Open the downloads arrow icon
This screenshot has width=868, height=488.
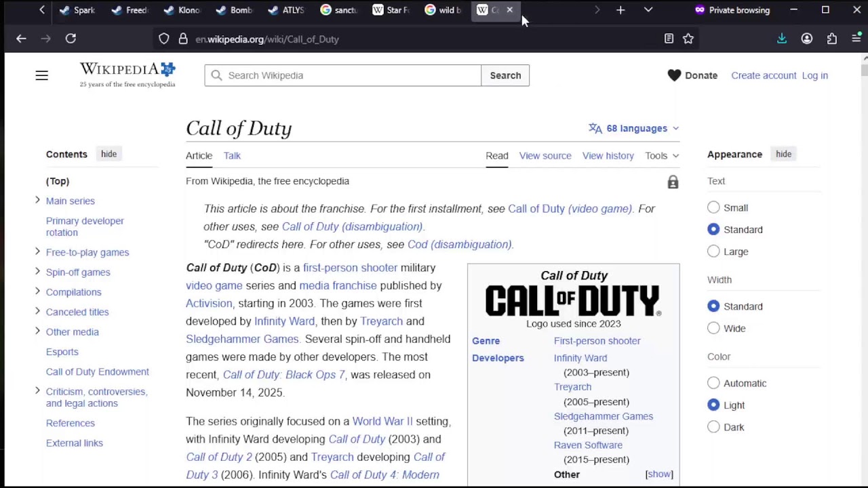pyautogui.click(x=782, y=39)
